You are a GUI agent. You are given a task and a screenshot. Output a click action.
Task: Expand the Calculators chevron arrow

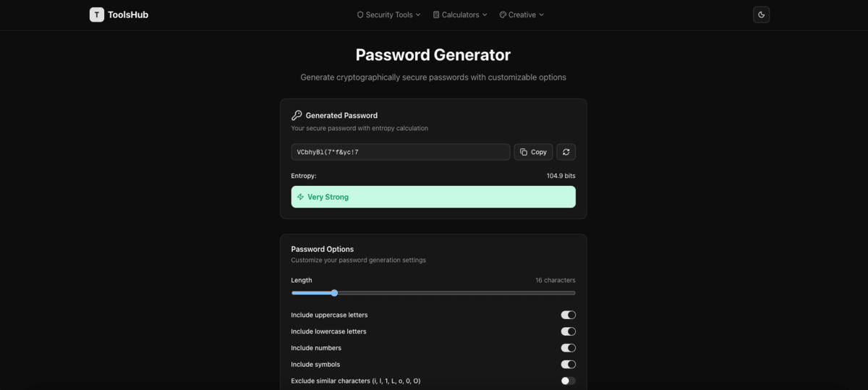pyautogui.click(x=485, y=14)
